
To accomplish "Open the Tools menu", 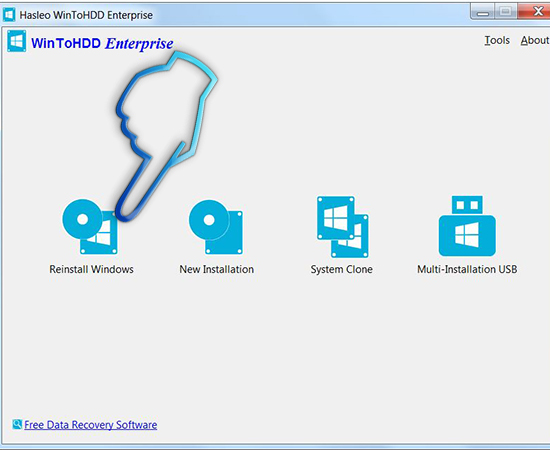I will pos(497,40).
